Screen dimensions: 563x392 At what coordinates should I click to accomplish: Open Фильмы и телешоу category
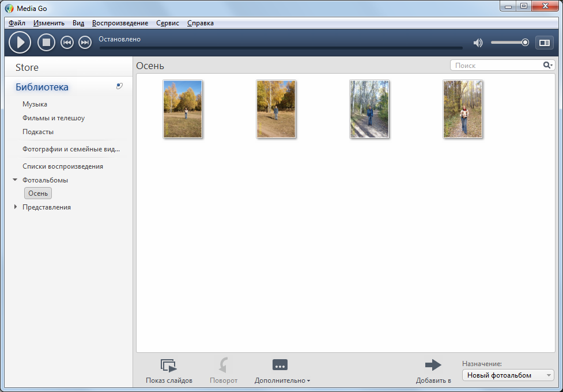[54, 118]
